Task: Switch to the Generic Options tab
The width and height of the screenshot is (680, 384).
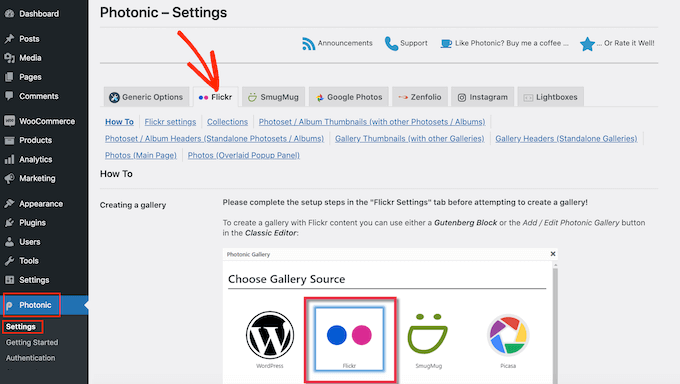Action: pyautogui.click(x=146, y=97)
